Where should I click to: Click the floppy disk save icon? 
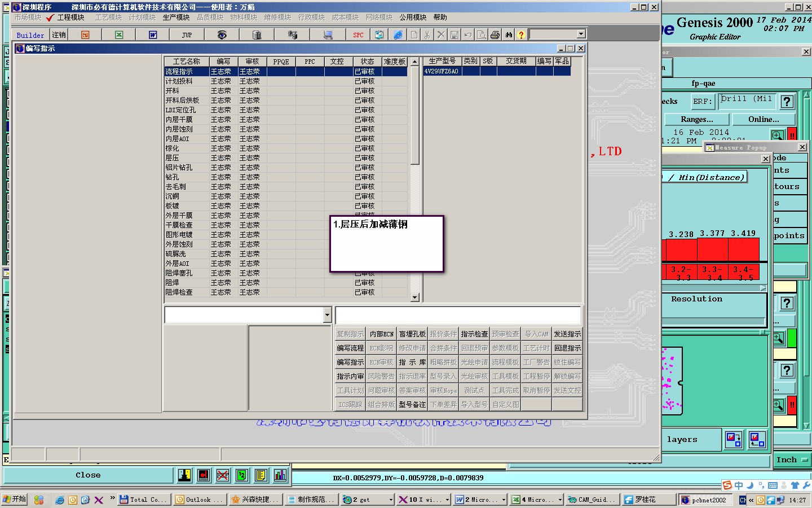454,35
